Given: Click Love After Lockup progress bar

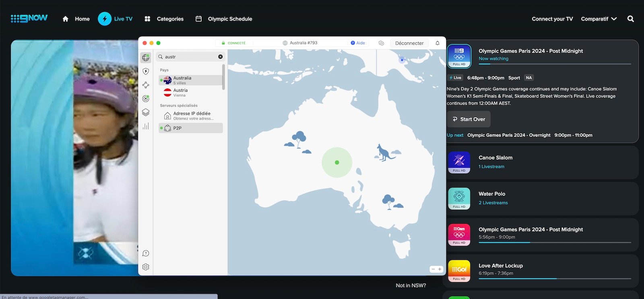Looking at the screenshot, I should pos(555,278).
